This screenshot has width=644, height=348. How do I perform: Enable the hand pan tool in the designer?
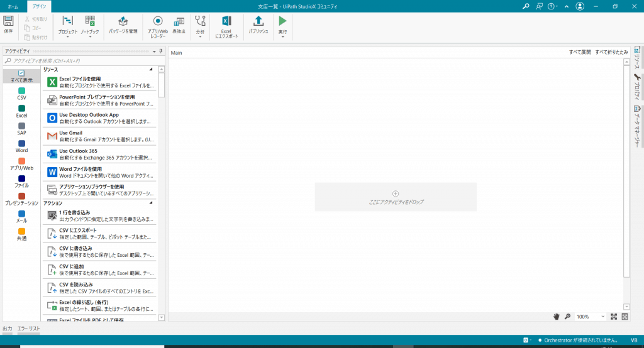(557, 317)
